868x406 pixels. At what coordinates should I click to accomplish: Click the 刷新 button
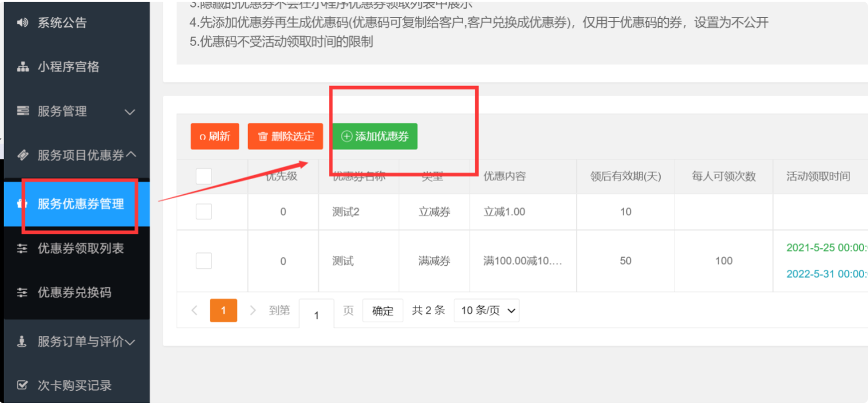[x=215, y=137]
